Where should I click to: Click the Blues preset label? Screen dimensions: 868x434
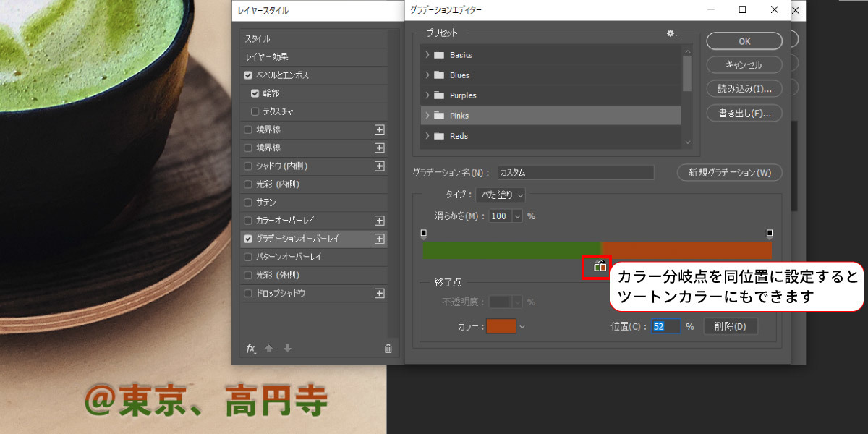pyautogui.click(x=459, y=75)
